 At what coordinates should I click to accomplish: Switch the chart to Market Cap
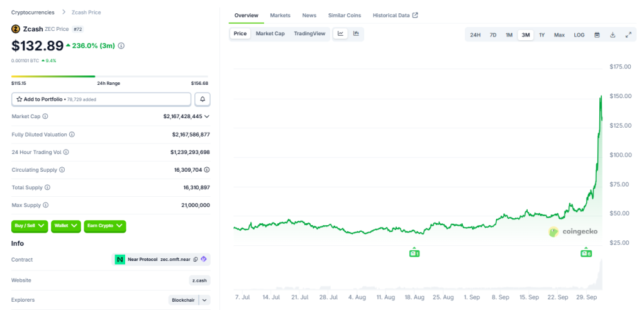(x=270, y=33)
